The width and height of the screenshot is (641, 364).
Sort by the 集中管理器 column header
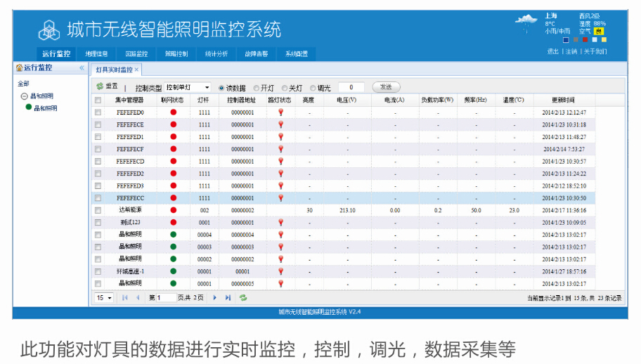tap(129, 100)
